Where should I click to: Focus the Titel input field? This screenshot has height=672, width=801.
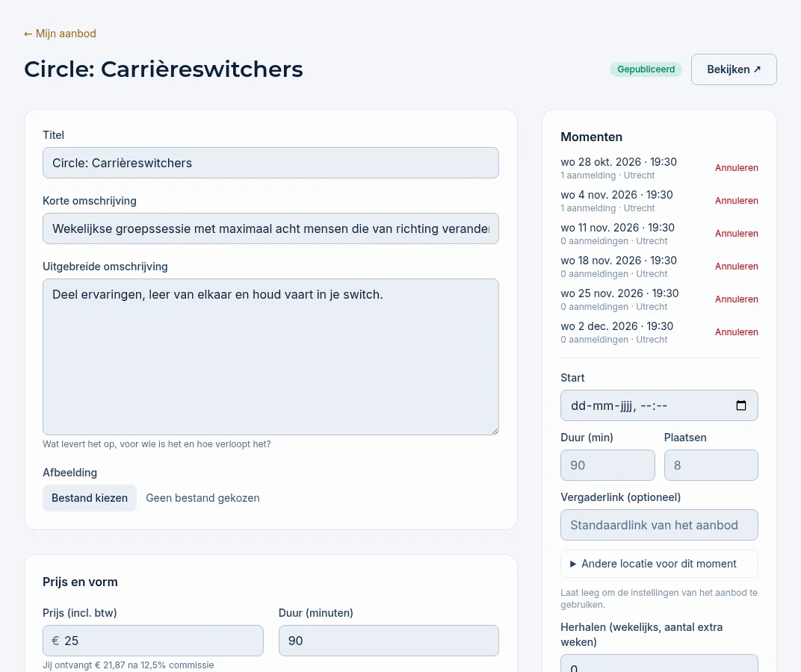270,163
